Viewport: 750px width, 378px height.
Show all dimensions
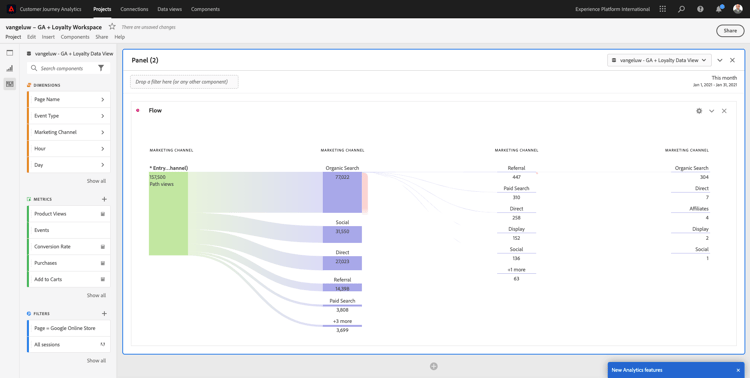(96, 181)
